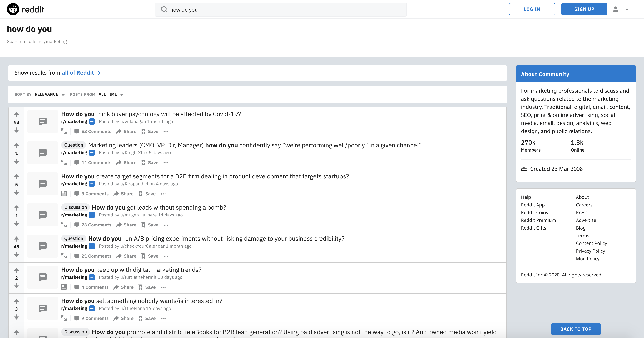
Task: Click the Advertise link in community sidebar
Action: tap(585, 220)
